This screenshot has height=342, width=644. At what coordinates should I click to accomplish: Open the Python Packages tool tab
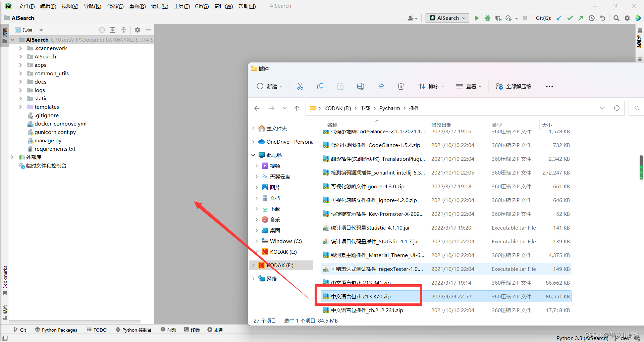click(56, 330)
